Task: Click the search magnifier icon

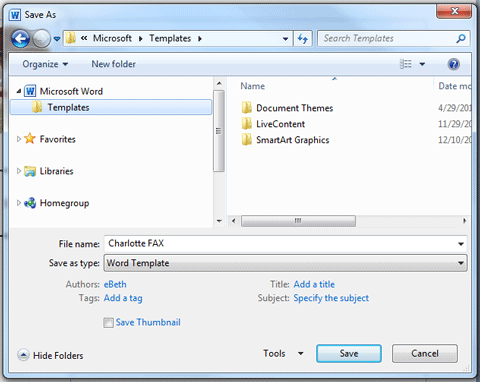Action: click(x=461, y=39)
